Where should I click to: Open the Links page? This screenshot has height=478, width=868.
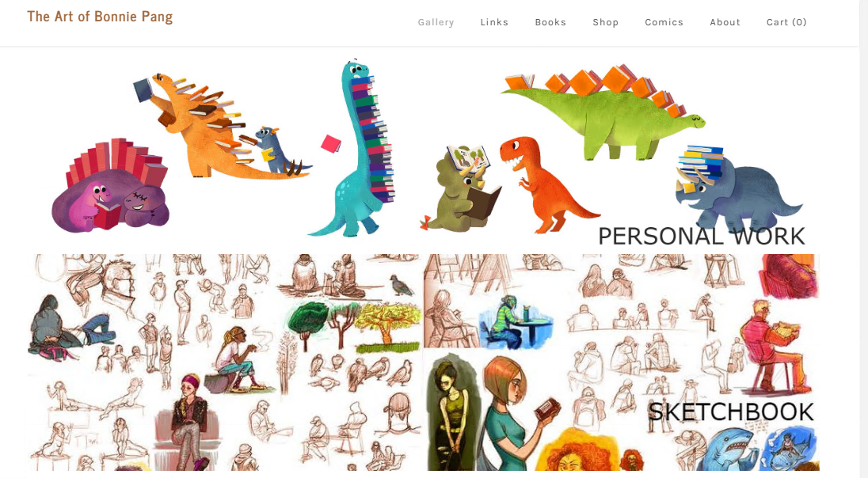494,22
